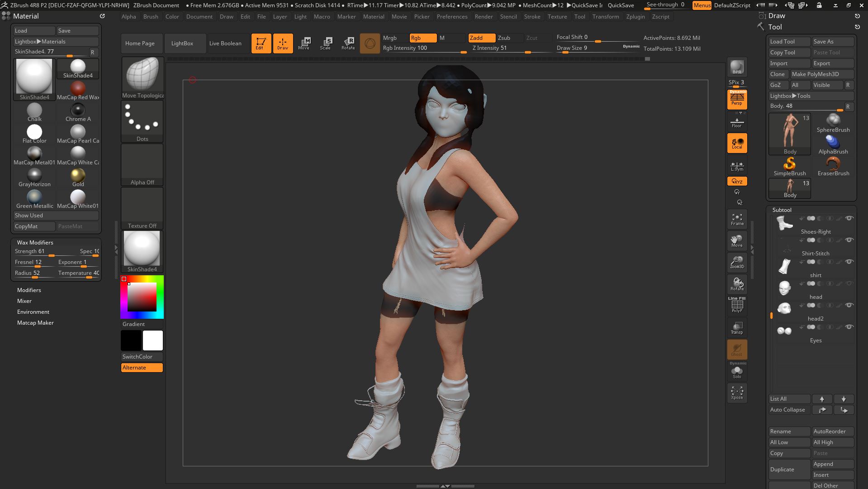The height and width of the screenshot is (489, 868).
Task: Click the color picker gradient square
Action: pyautogui.click(x=142, y=297)
